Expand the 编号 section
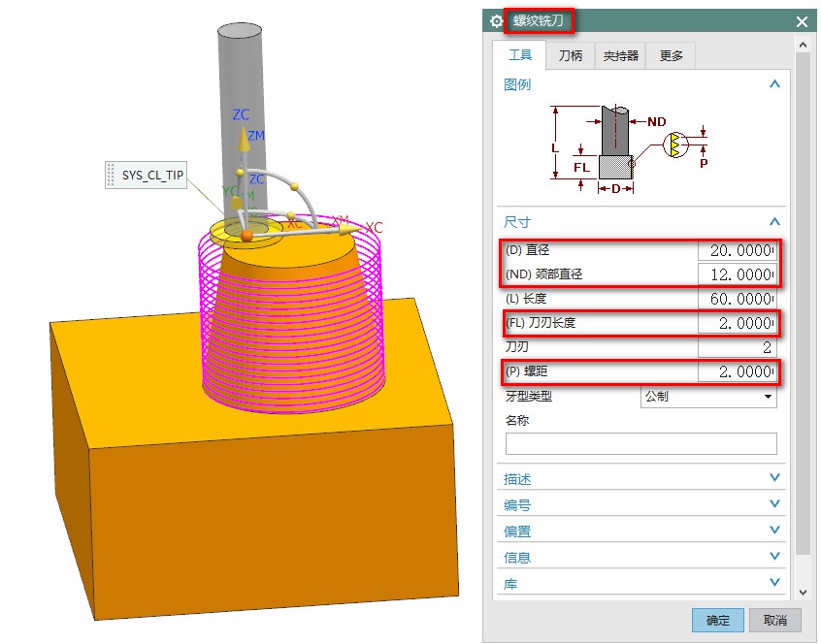The height and width of the screenshot is (644, 821). [773, 504]
